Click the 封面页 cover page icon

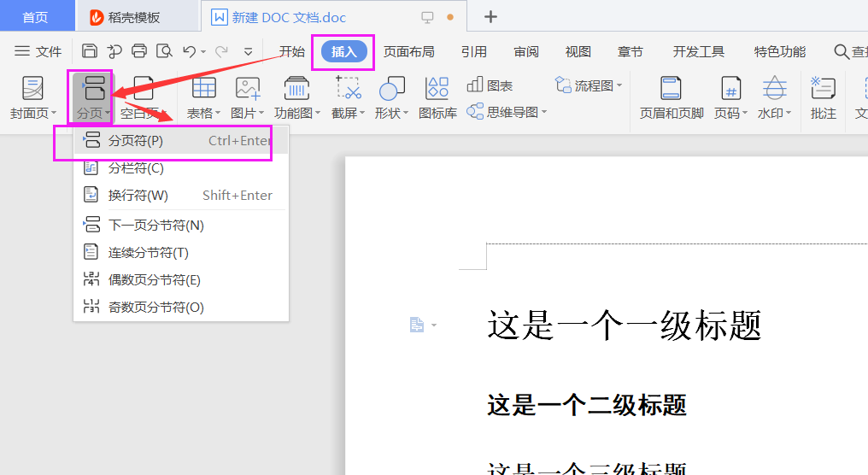32,89
